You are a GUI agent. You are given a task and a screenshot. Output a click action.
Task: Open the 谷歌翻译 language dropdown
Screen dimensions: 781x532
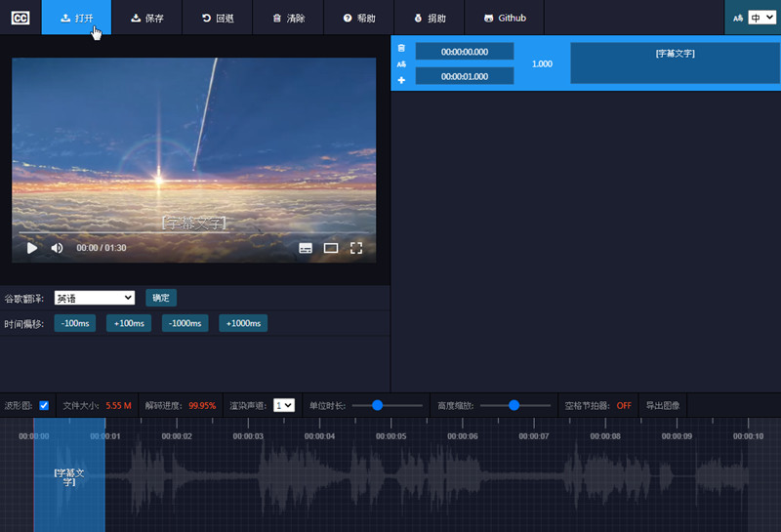point(95,298)
